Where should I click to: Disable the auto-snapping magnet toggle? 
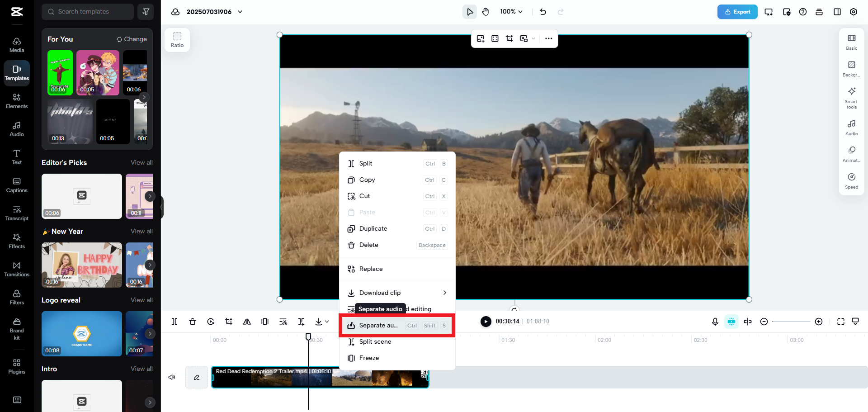731,322
